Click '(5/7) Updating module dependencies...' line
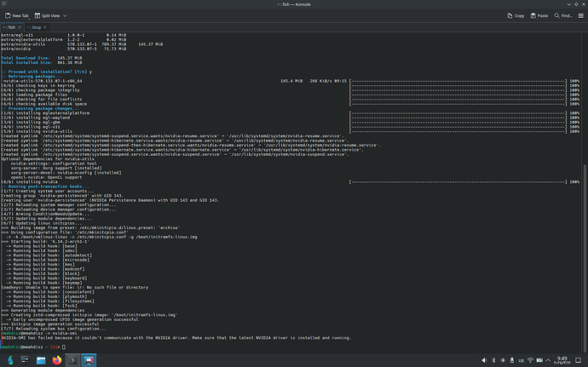The width and height of the screenshot is (588, 367). pyautogui.click(x=47, y=219)
